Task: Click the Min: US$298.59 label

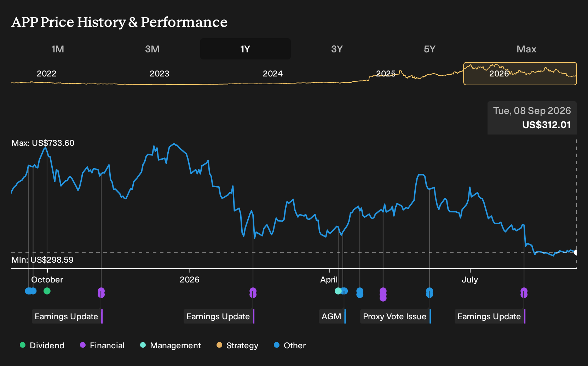Action: (42, 260)
